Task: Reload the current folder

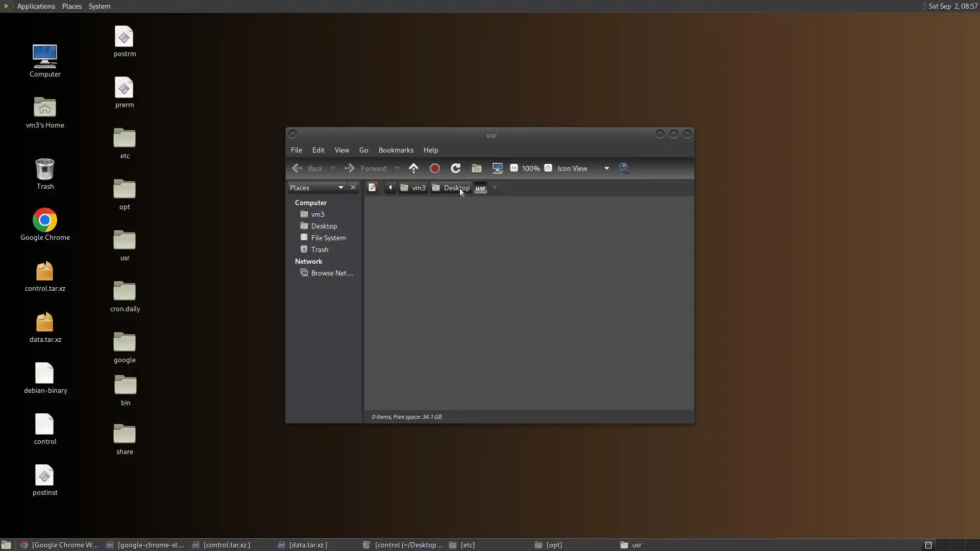Action: tap(455, 168)
